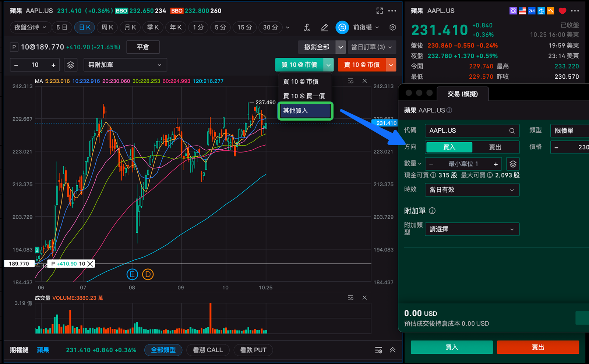589x364 pixels.
Task: Choose 其他買入 from the buy menu
Action: (305, 111)
